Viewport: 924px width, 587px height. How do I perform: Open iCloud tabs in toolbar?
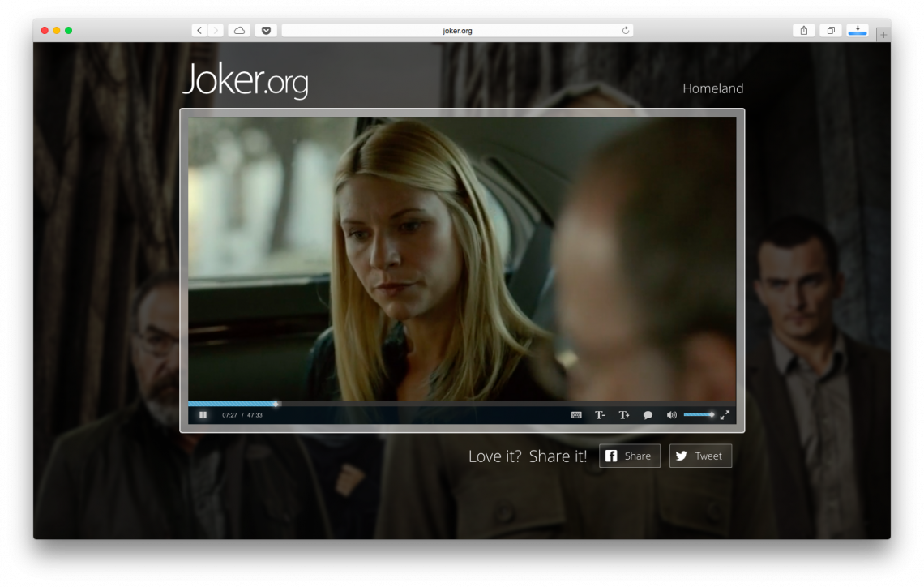(x=239, y=31)
